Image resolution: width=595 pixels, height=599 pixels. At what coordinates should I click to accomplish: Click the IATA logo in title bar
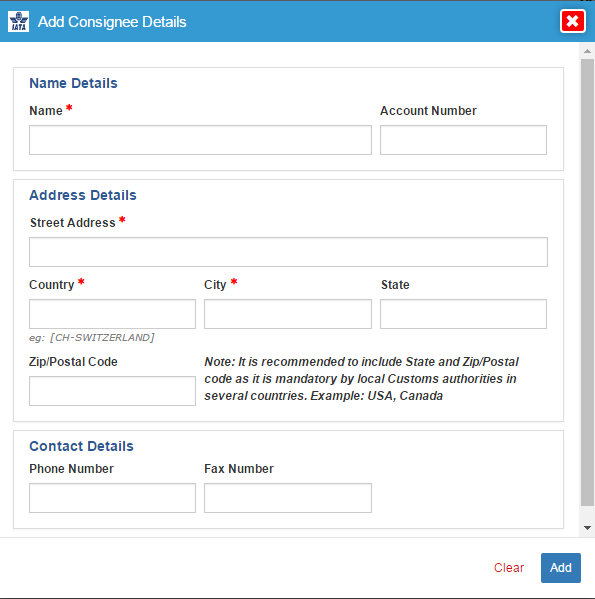coord(18,22)
